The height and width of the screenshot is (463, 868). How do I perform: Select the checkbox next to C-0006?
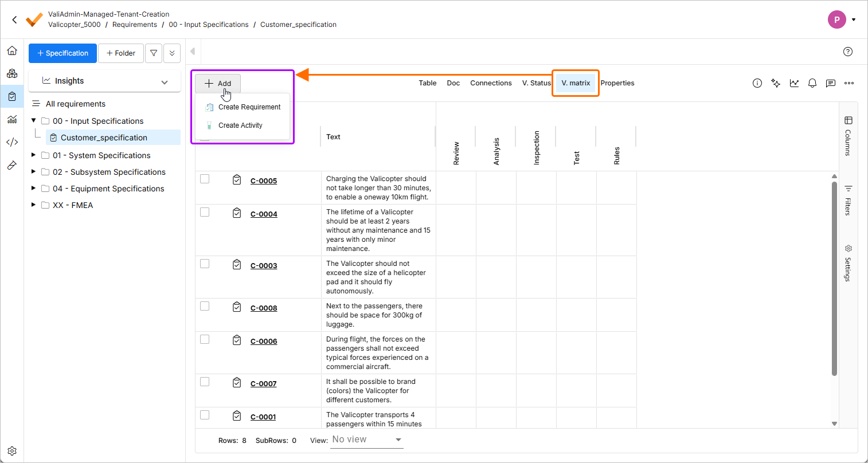click(x=205, y=340)
